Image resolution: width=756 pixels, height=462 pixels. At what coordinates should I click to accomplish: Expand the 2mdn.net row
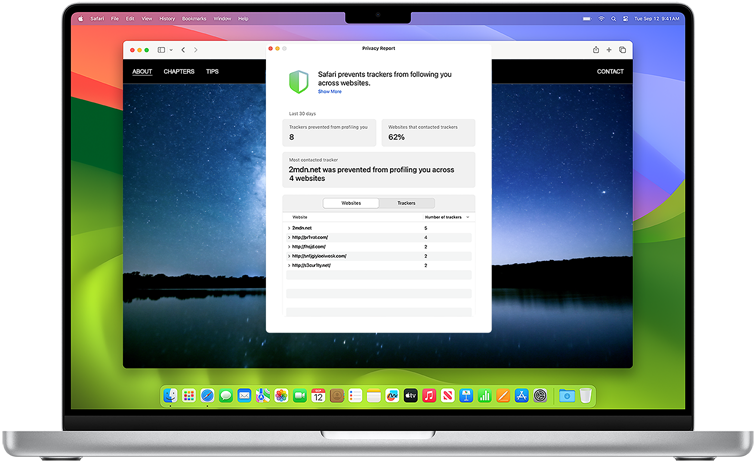[289, 228]
